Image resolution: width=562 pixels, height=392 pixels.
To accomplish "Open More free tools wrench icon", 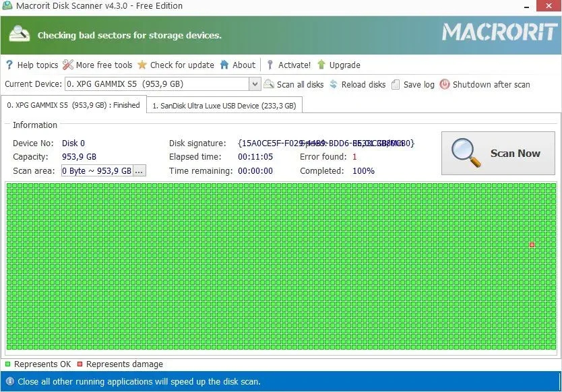I will [x=68, y=65].
